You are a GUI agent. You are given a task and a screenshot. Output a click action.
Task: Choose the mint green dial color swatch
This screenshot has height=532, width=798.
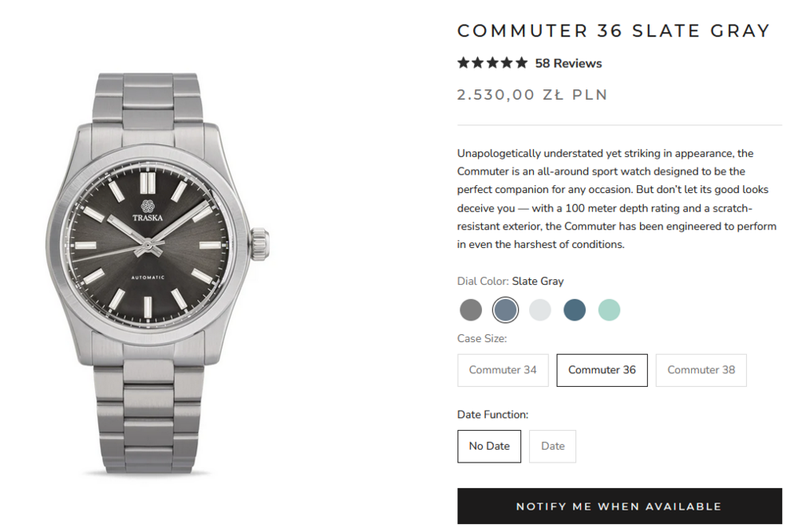(x=609, y=309)
